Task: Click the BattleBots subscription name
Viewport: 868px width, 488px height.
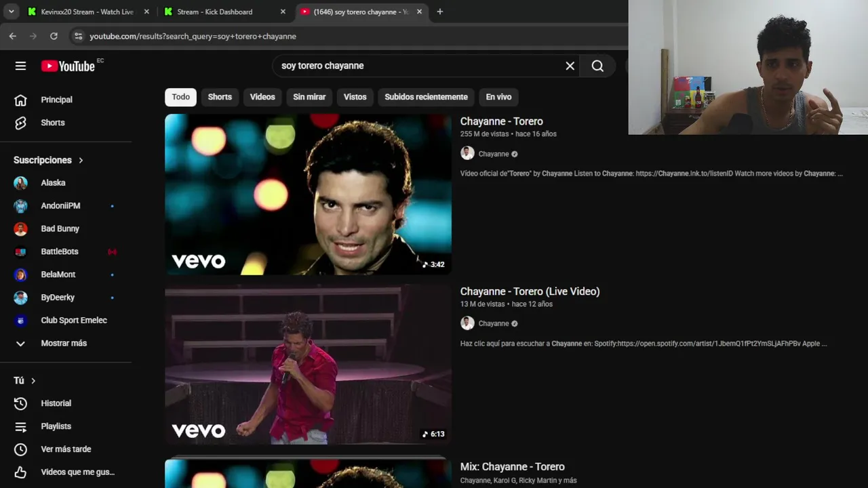Action: point(60,251)
